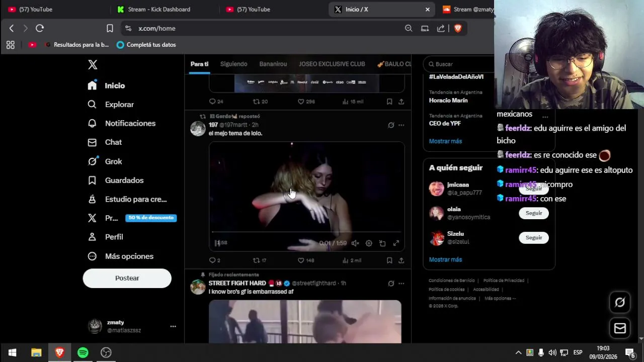Switch to Bananirou tab
Viewport: 644px width, 362px height.
[273, 64]
